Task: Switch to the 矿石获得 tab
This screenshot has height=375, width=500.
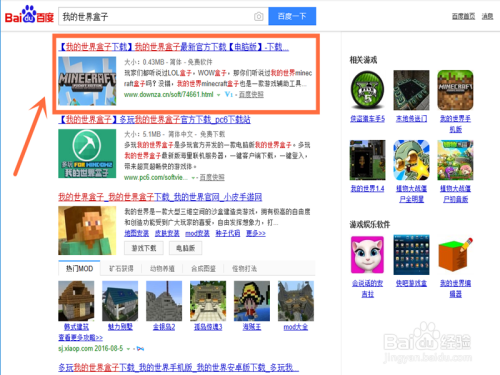Action: point(121,268)
